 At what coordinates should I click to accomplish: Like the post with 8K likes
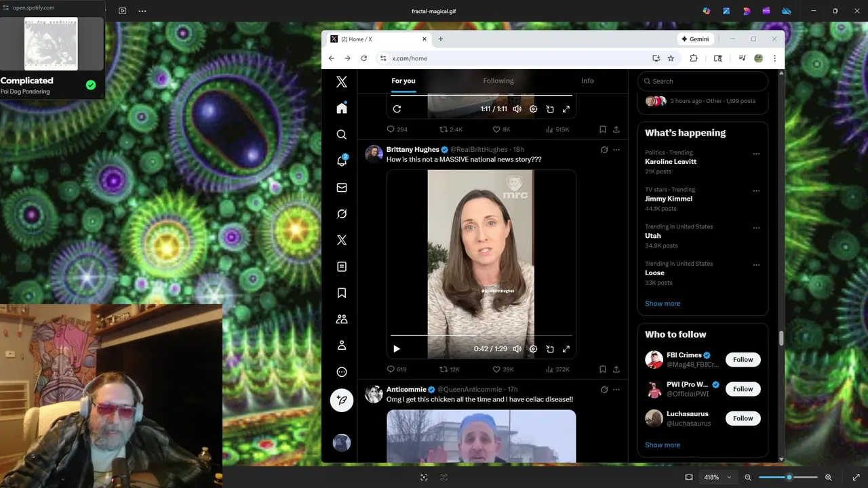pyautogui.click(x=501, y=129)
